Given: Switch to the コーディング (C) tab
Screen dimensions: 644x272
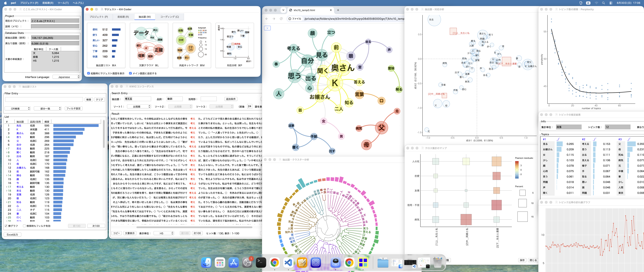Looking at the screenshot, I should pyautogui.click(x=169, y=17).
